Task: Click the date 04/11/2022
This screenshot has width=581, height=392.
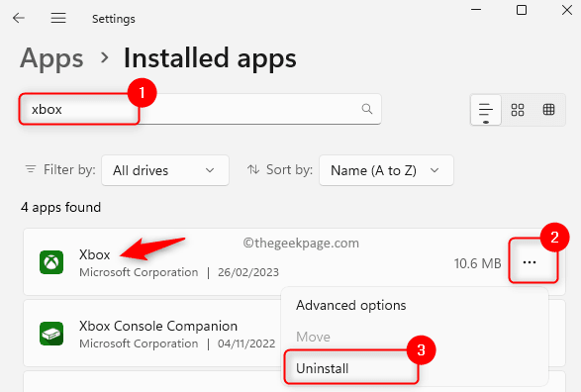Action: coord(246,343)
